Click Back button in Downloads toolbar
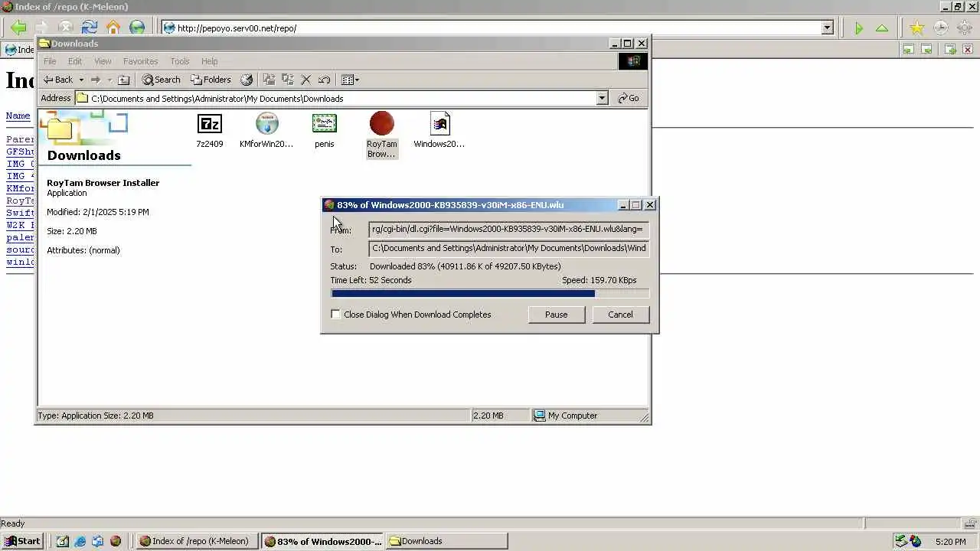This screenshot has height=551, width=980. point(58,80)
